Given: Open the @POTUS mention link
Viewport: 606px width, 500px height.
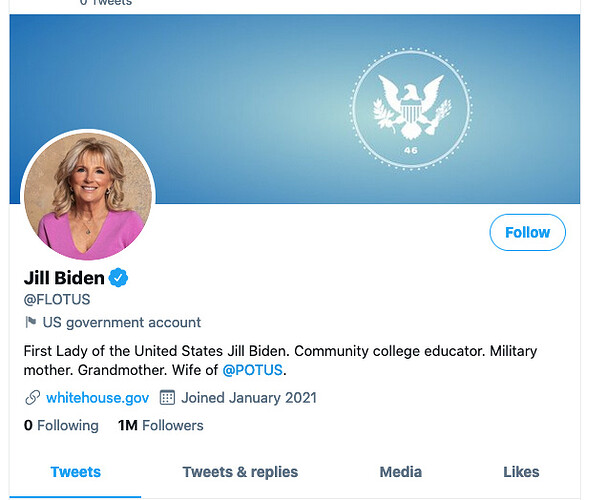Looking at the screenshot, I should pos(253,370).
